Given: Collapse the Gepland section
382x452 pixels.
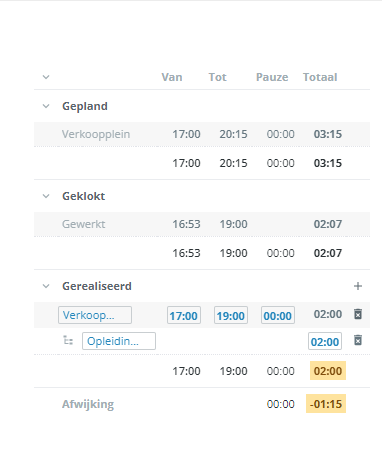Looking at the screenshot, I should point(46,106).
